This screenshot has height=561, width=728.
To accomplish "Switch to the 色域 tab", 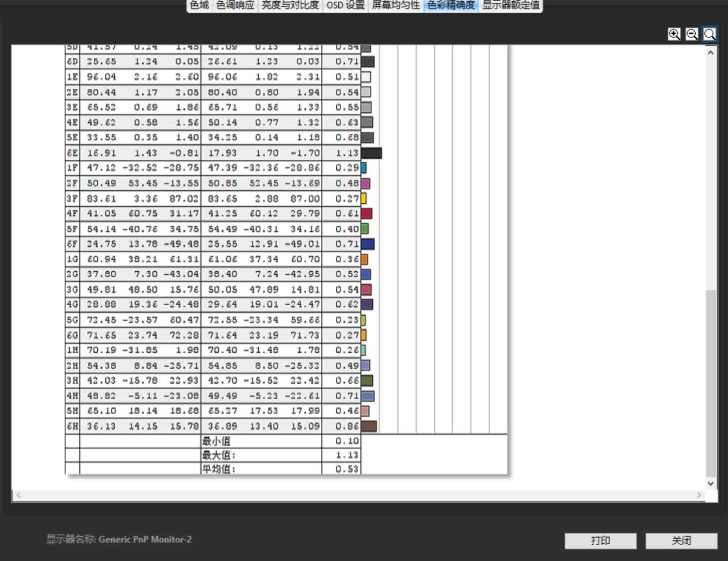I will (x=199, y=6).
